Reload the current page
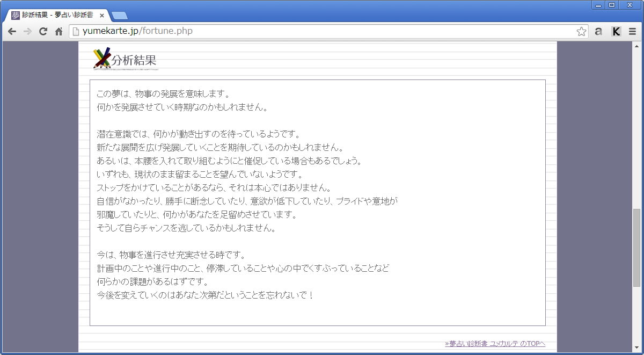 (x=43, y=32)
